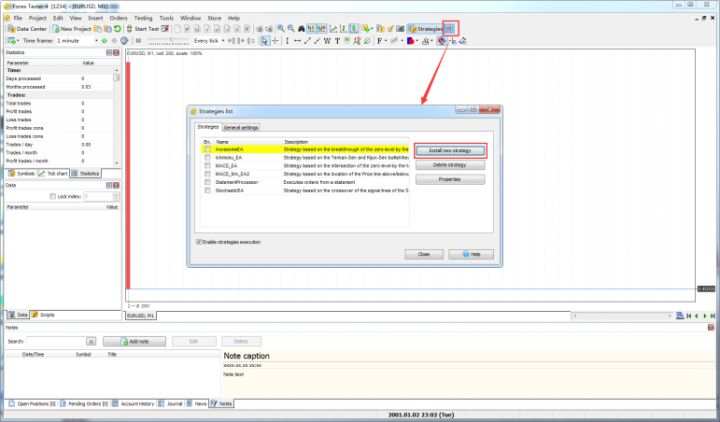Tick the MACD_Sim_EA2 strategy checkbox
This screenshot has width=720, height=422.
[x=208, y=174]
